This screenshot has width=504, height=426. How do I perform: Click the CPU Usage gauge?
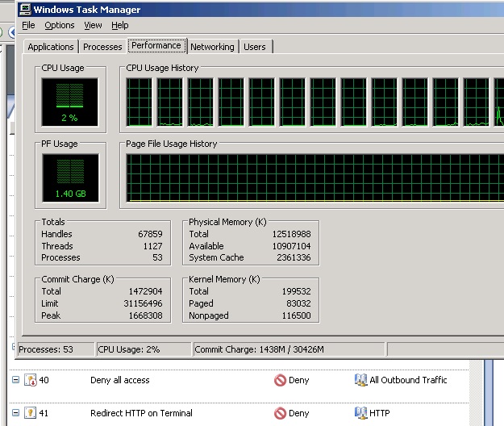[69, 102]
